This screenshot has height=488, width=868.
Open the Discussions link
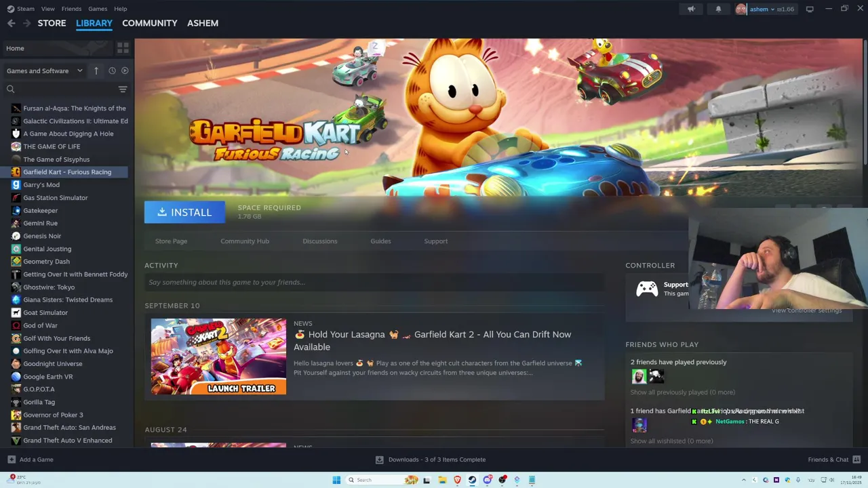tap(320, 241)
